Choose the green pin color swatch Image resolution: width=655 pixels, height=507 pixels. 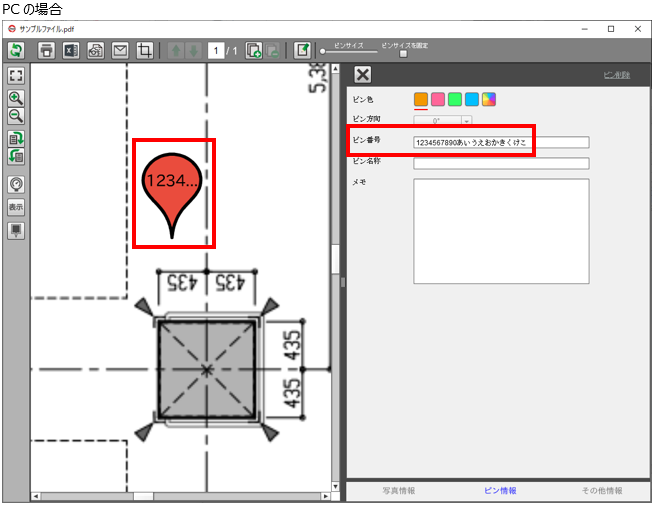pos(454,99)
